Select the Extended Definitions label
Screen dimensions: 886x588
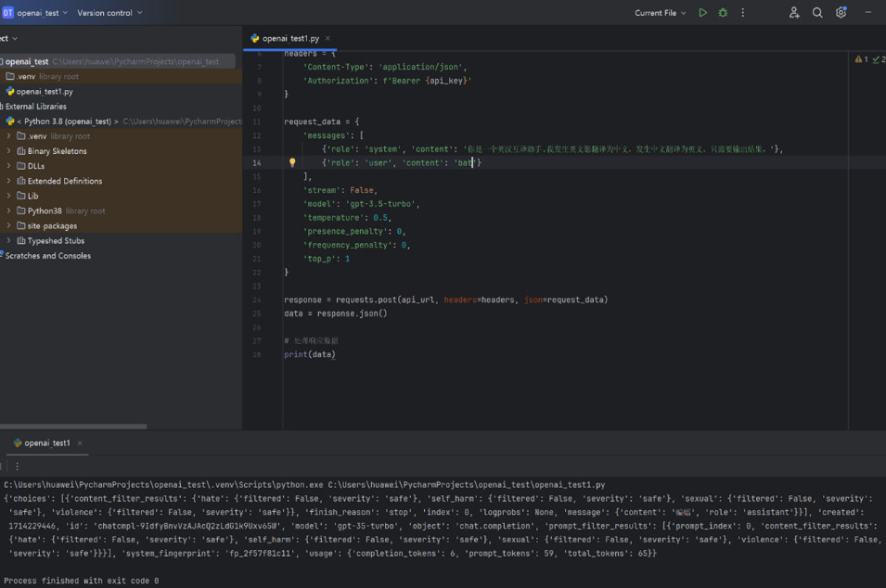(x=65, y=181)
